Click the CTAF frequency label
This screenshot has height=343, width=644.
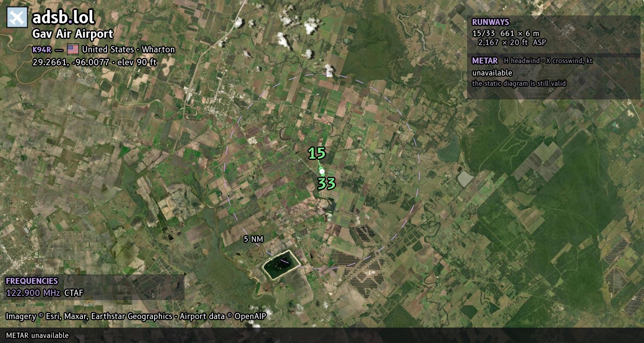[74, 293]
